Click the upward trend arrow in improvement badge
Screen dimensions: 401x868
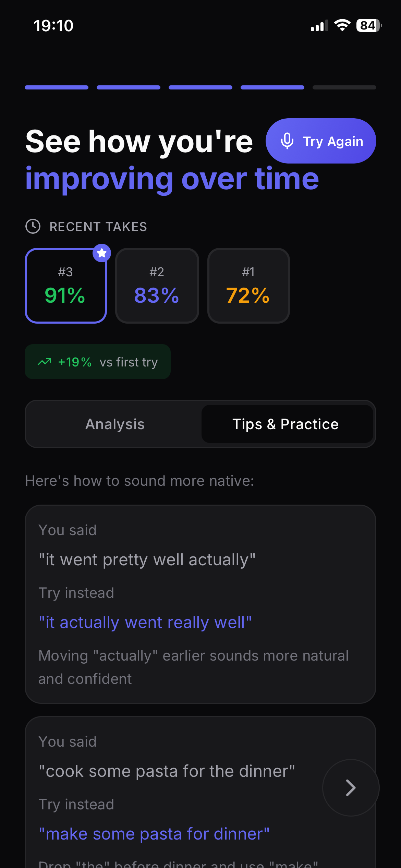pyautogui.click(x=44, y=362)
